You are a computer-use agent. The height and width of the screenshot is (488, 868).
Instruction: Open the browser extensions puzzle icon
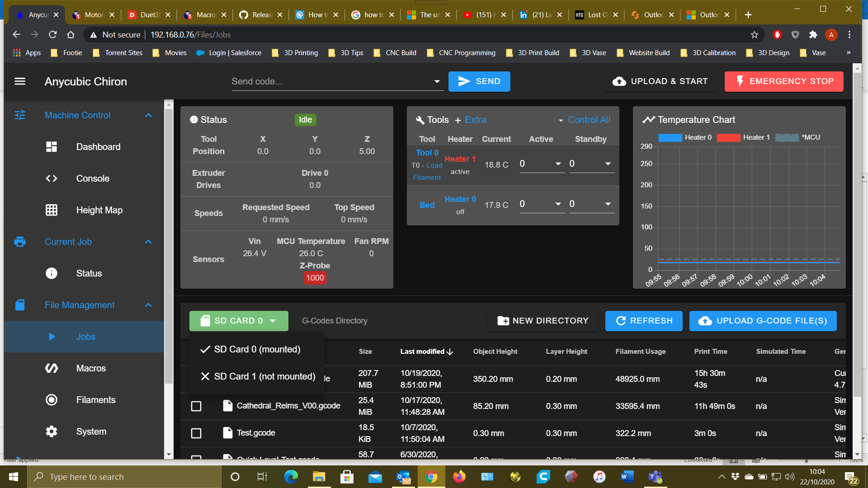coord(813,35)
